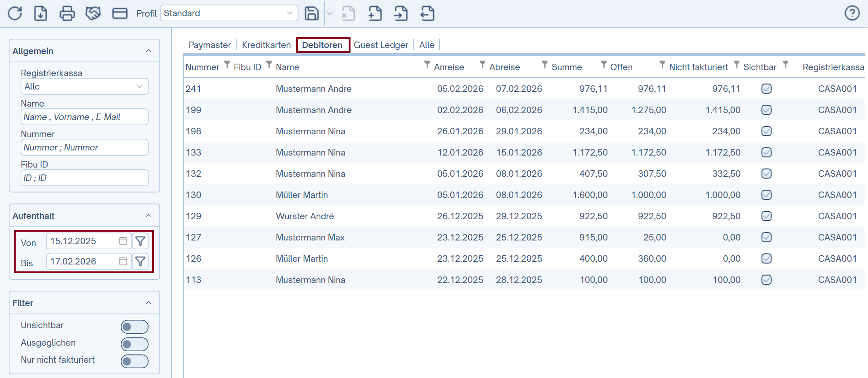Click the credit card icon in the toolbar
868x378 pixels.
[x=120, y=13]
